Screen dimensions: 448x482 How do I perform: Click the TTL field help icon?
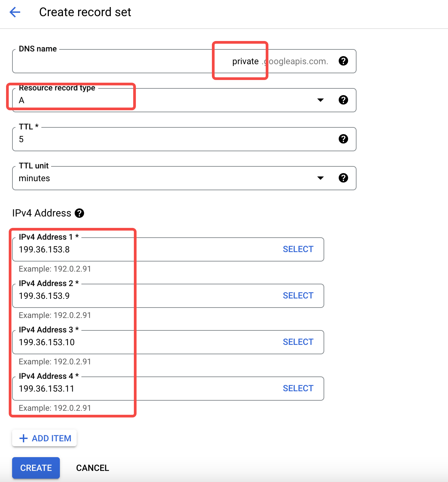[343, 139]
